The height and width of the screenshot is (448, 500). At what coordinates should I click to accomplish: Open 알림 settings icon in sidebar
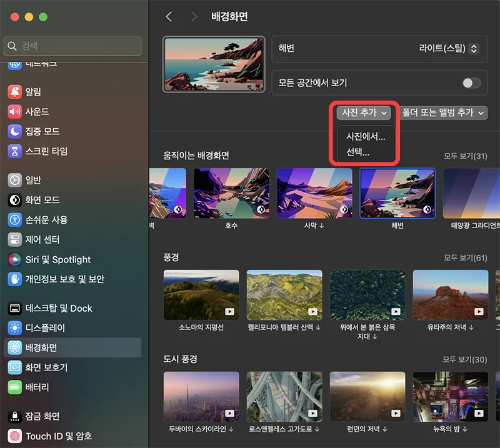[x=14, y=92]
